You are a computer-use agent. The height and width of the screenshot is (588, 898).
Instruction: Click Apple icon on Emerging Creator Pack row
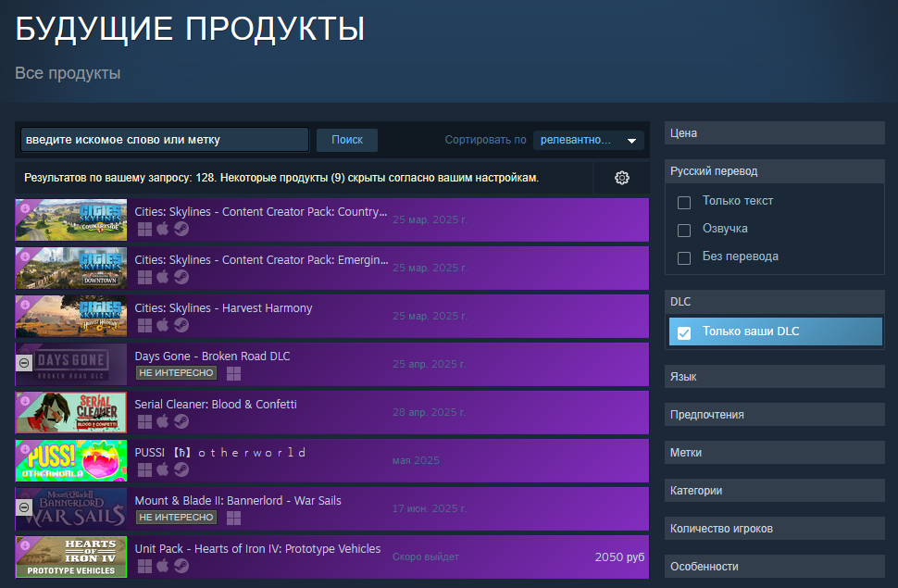163,277
